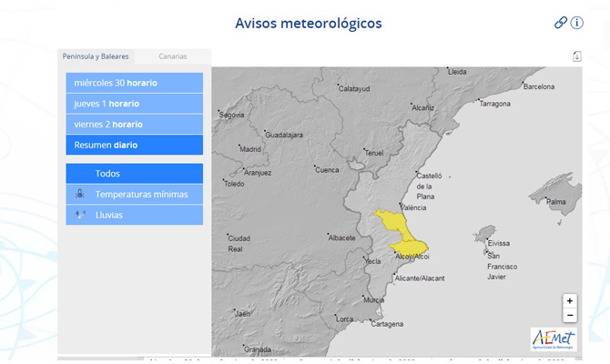Click the AEMet logo on the map
Screen dimensions: 610x364
(x=554, y=339)
